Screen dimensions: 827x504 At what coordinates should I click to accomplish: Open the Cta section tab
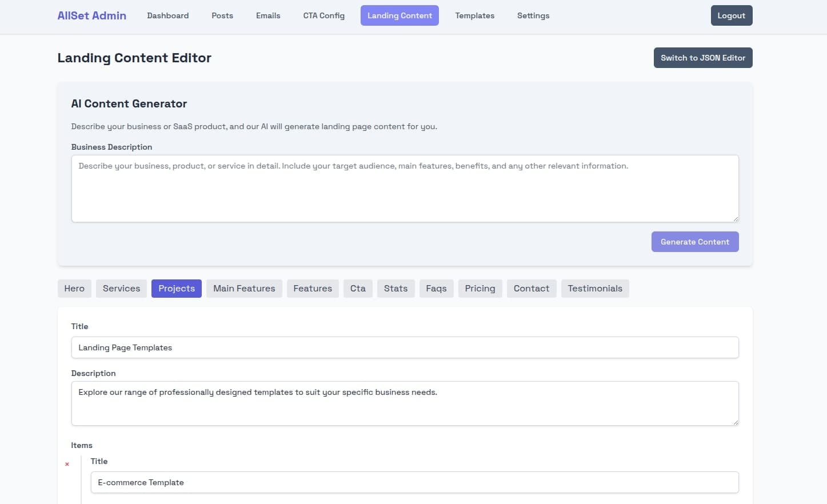point(358,288)
